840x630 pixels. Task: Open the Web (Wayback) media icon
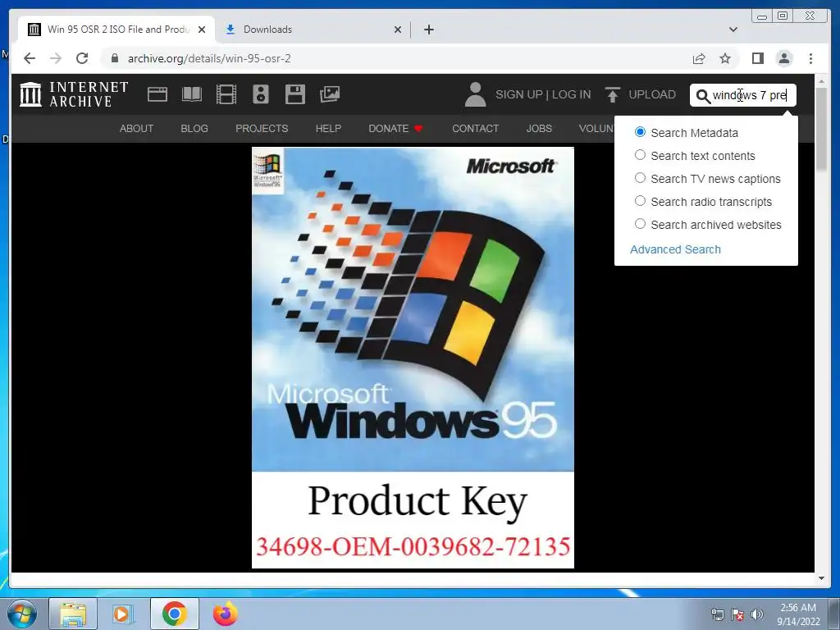(x=157, y=94)
